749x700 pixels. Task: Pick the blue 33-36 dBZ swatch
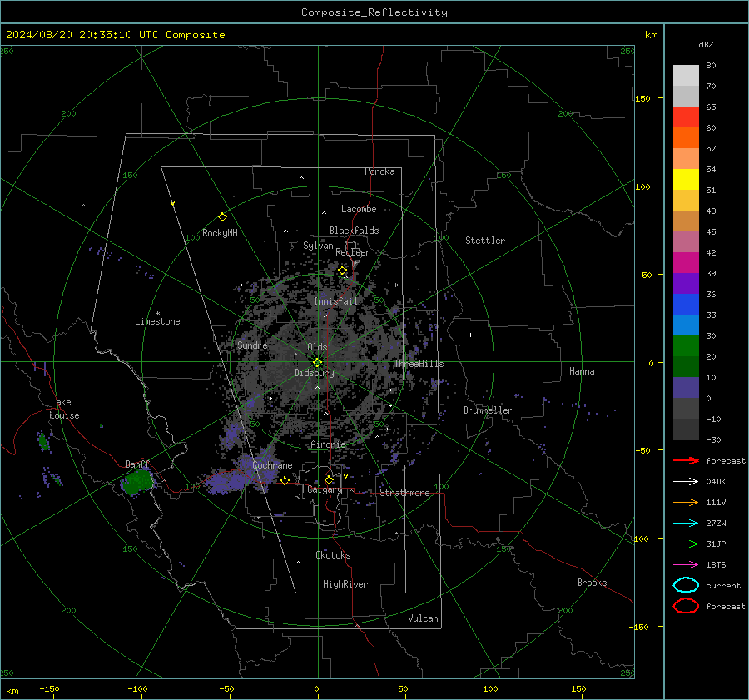pyautogui.click(x=686, y=305)
